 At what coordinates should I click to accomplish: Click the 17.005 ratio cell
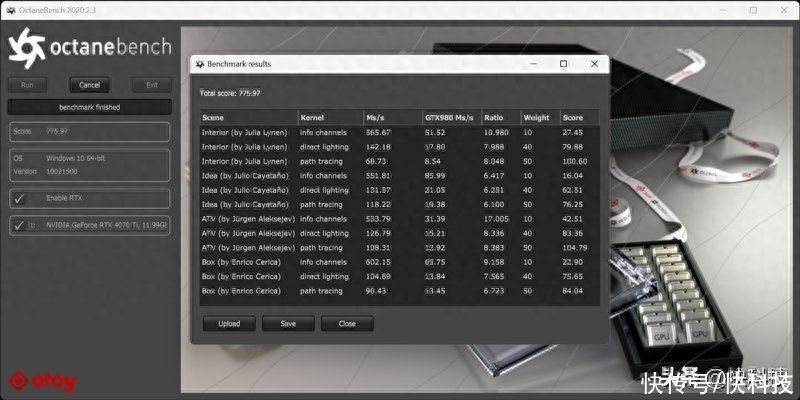coord(496,219)
